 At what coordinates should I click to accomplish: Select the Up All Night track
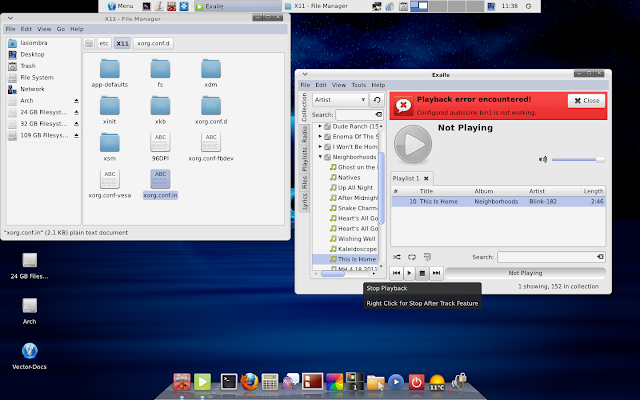355,188
